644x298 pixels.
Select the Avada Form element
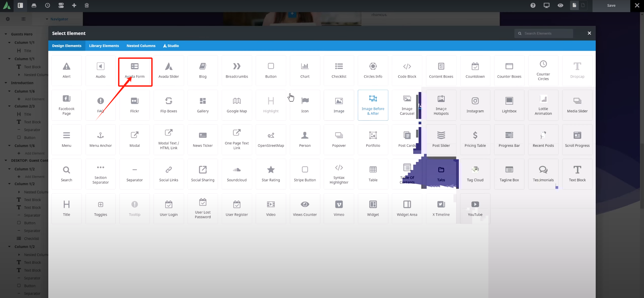(135, 71)
